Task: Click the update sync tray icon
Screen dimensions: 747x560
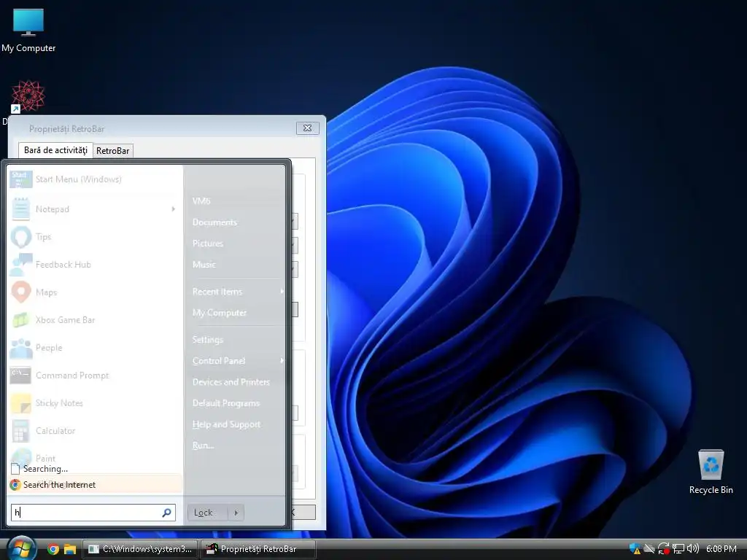Action: tap(664, 549)
